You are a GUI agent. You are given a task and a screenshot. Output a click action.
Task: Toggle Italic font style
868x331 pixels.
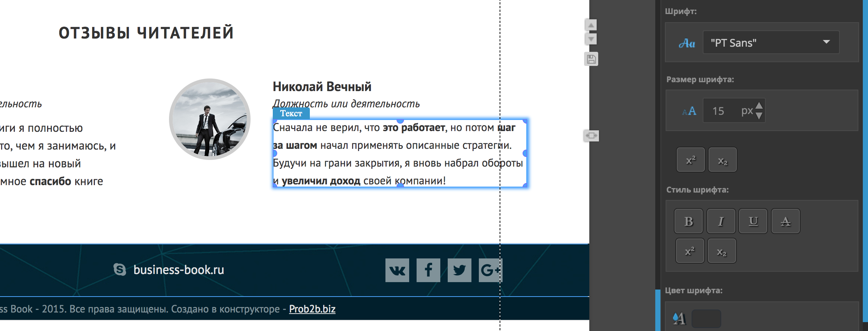pos(721,221)
